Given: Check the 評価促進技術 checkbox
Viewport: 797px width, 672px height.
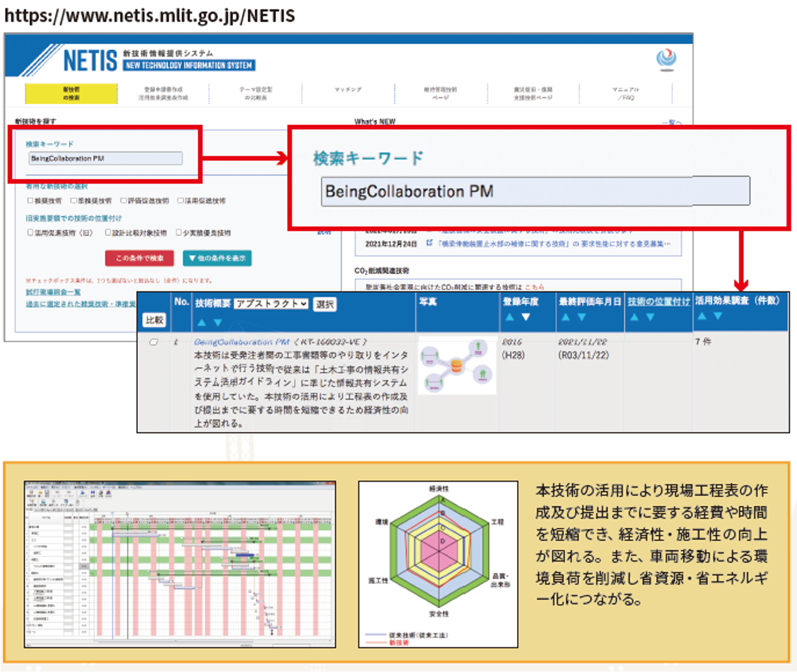Looking at the screenshot, I should [x=123, y=201].
